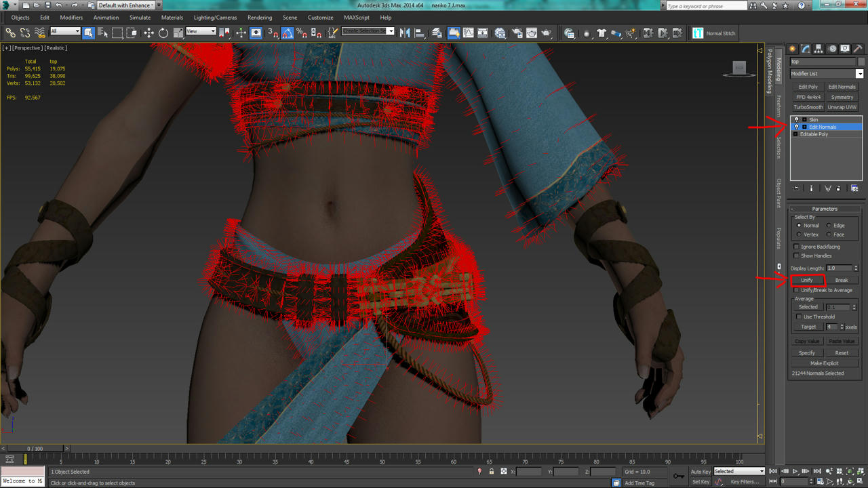Open the All selection filter dropdown

click(65, 31)
